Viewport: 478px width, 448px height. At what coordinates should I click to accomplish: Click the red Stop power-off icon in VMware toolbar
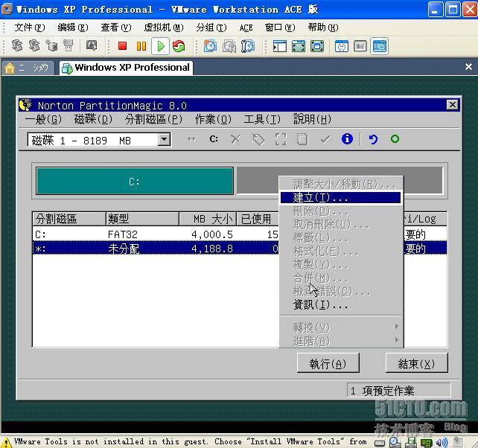pyautogui.click(x=123, y=46)
